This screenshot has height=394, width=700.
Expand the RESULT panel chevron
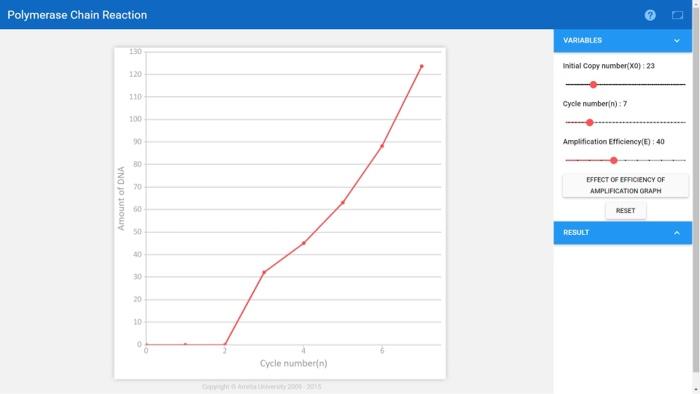point(677,233)
